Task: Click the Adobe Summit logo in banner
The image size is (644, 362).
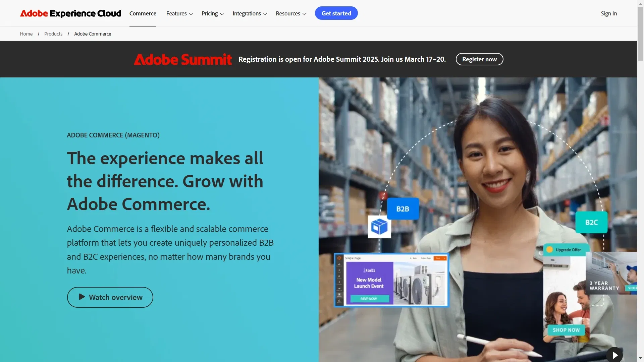Action: (182, 59)
